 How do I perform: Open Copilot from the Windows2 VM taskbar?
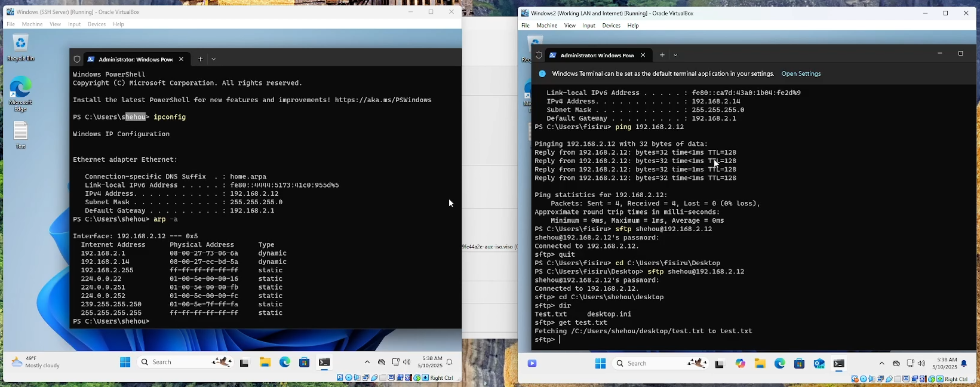pyautogui.click(x=741, y=364)
